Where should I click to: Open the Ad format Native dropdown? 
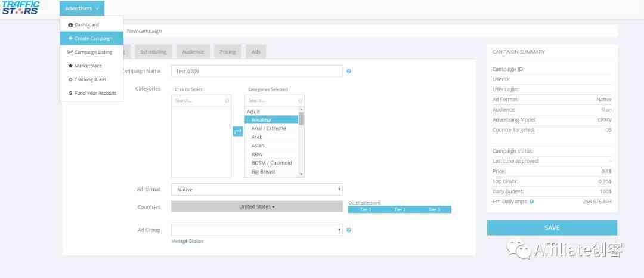click(256, 189)
